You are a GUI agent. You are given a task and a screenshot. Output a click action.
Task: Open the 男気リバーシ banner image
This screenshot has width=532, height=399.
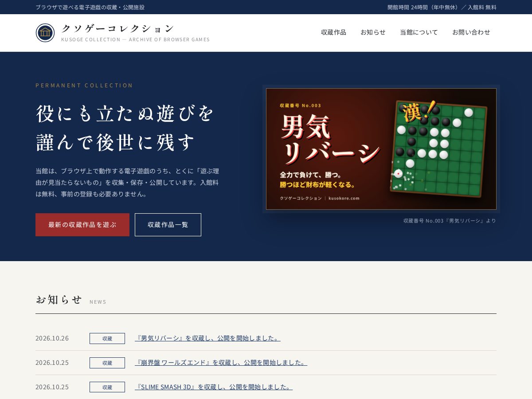coord(381,149)
